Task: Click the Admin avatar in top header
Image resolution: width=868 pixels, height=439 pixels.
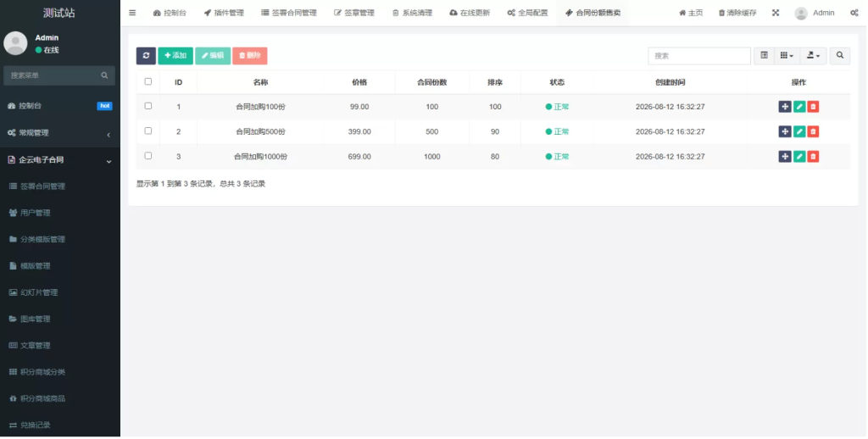Action: pos(800,14)
